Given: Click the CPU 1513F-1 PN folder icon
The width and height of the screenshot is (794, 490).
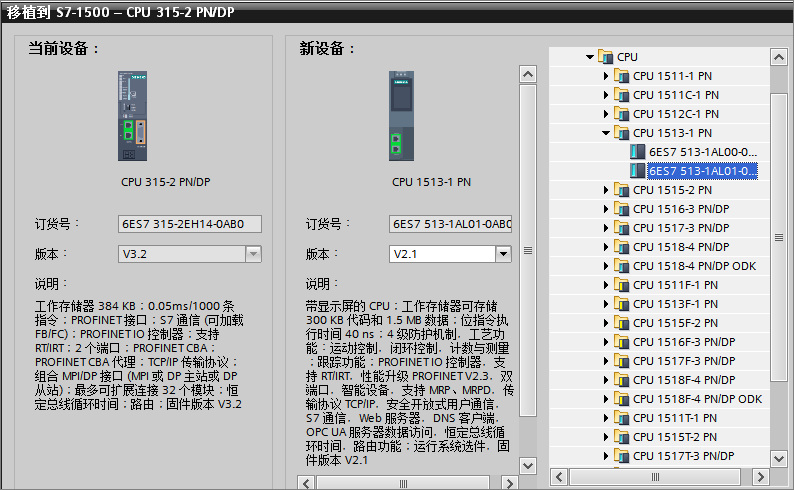Looking at the screenshot, I should click(621, 304).
